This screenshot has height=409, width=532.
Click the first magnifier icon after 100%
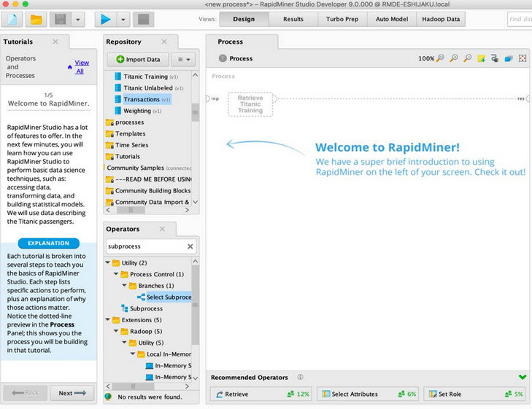[440, 58]
